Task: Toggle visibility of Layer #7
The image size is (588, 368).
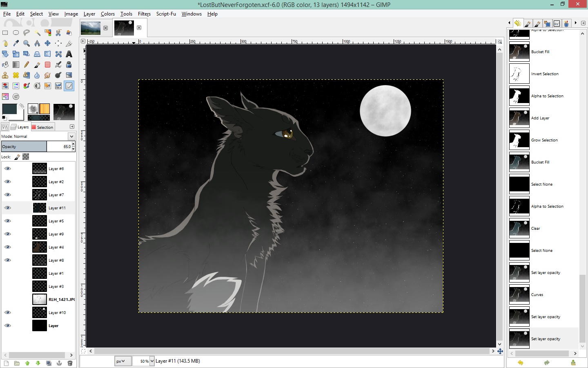Action: (7, 195)
